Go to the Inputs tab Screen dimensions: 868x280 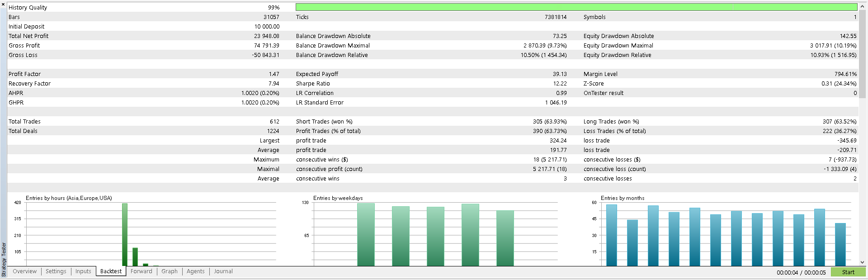83,271
